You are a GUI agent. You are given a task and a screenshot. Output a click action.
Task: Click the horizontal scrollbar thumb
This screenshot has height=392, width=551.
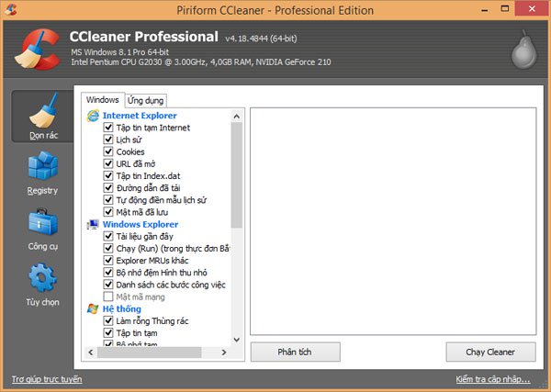coord(150,352)
